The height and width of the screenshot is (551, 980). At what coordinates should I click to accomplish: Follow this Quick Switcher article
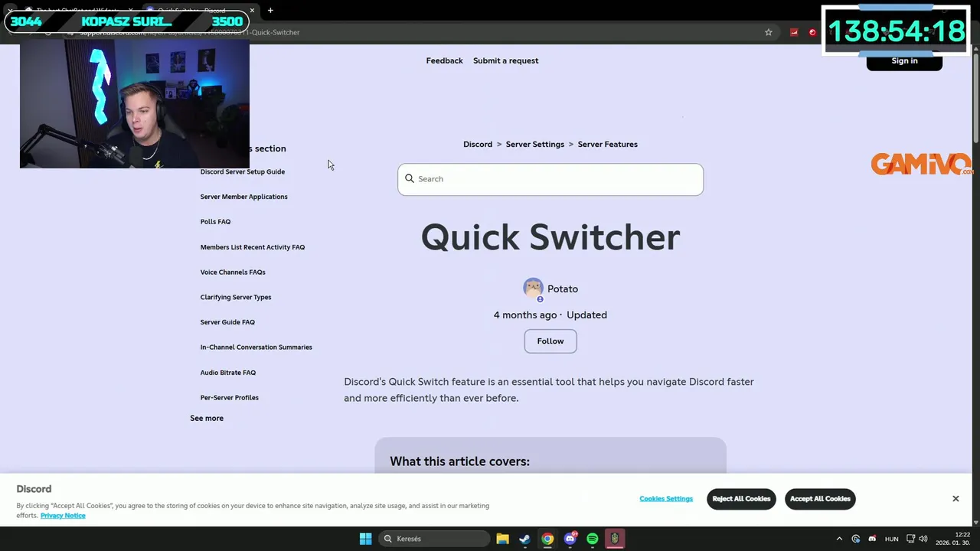(x=550, y=341)
